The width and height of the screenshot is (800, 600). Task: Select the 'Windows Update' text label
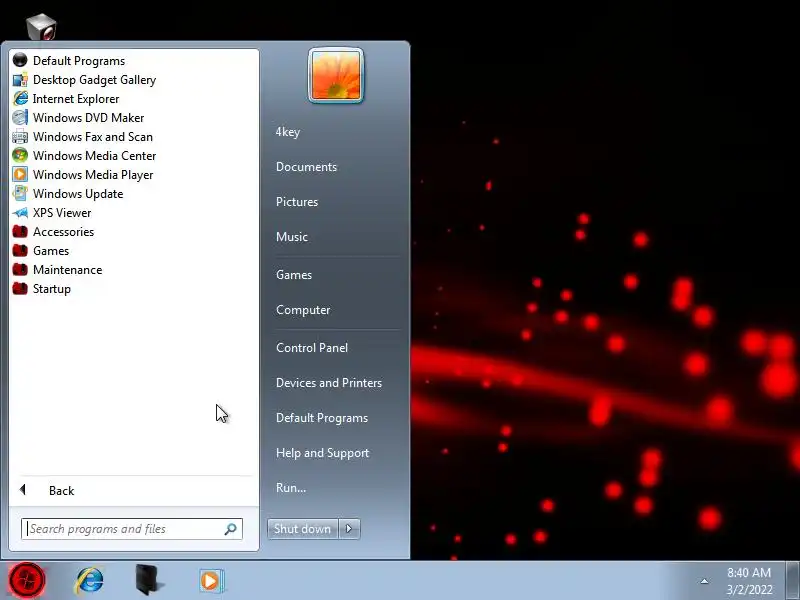(x=78, y=194)
